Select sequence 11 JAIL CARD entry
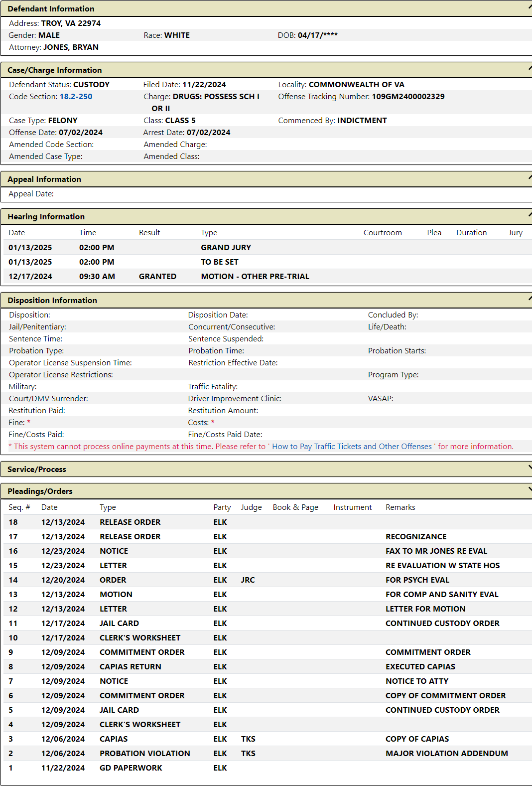The image size is (532, 786). 268,624
